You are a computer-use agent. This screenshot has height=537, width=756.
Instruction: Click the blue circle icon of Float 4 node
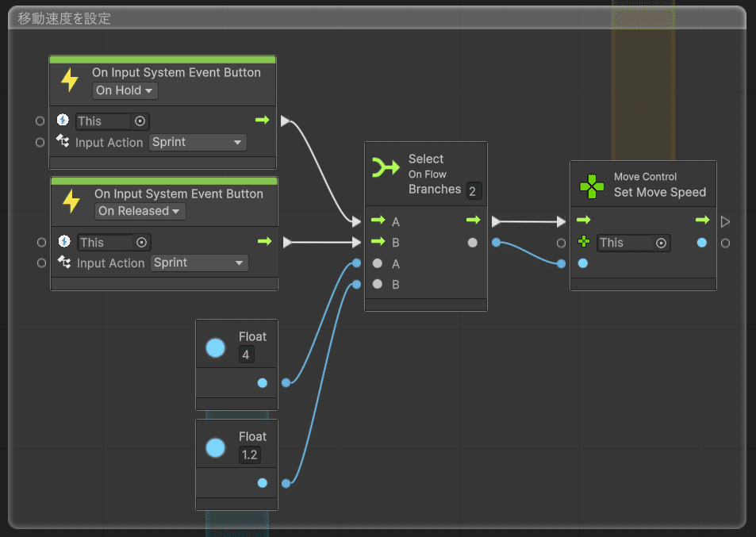(x=216, y=347)
